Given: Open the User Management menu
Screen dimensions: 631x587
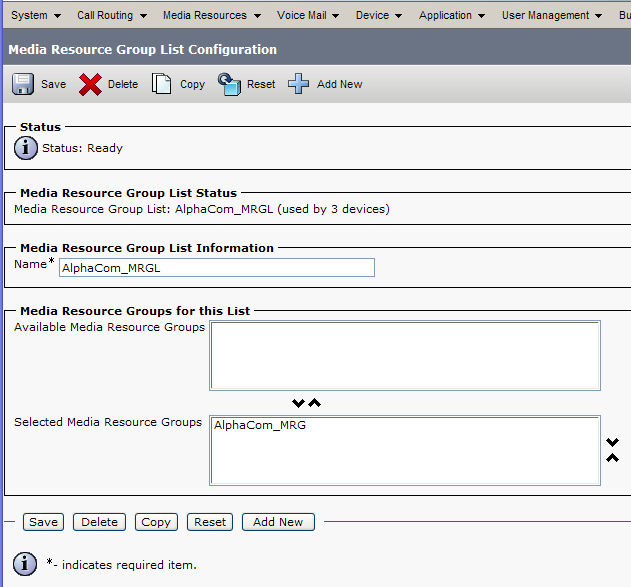Looking at the screenshot, I should (x=552, y=15).
